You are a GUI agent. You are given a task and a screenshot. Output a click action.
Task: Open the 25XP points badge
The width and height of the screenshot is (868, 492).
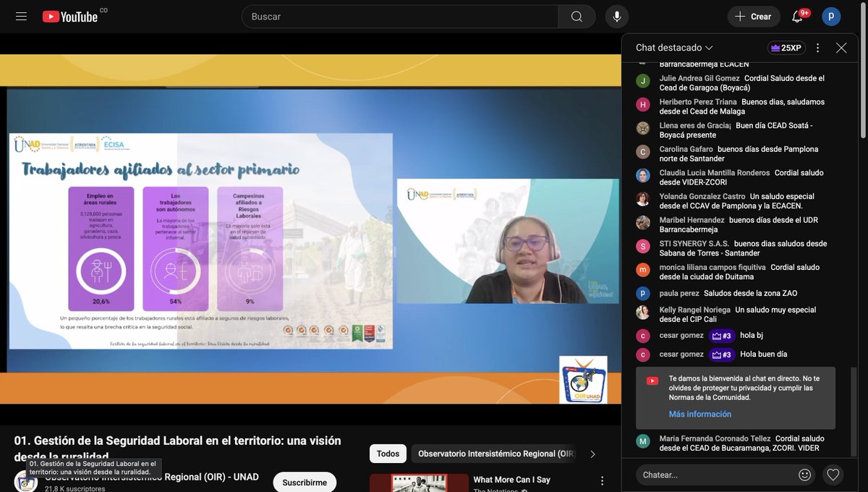tap(786, 48)
